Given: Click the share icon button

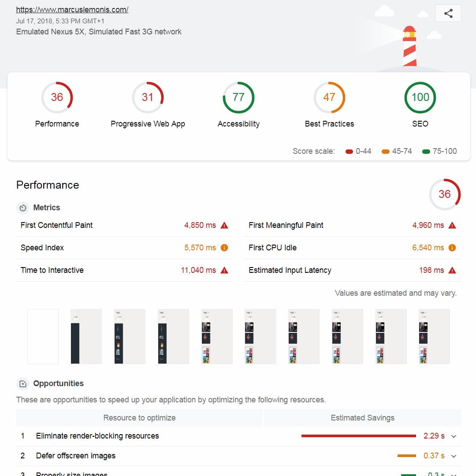Looking at the screenshot, I should tap(448, 13).
